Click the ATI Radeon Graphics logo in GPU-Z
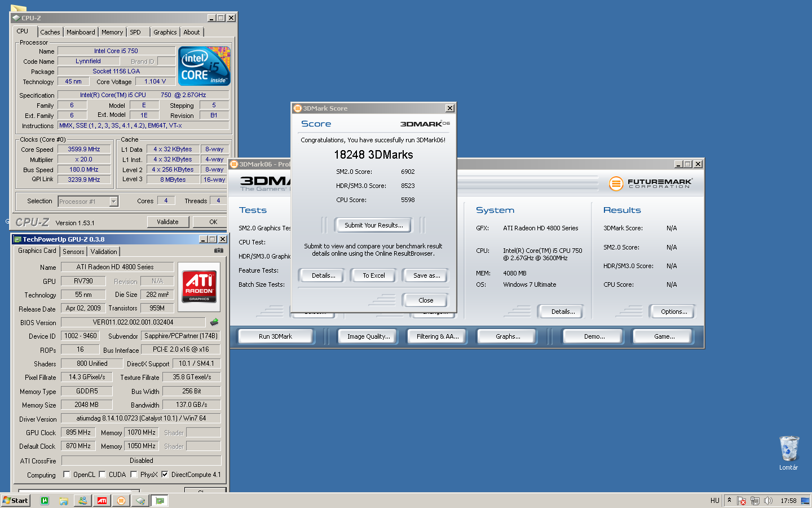The height and width of the screenshot is (508, 812). click(x=199, y=287)
